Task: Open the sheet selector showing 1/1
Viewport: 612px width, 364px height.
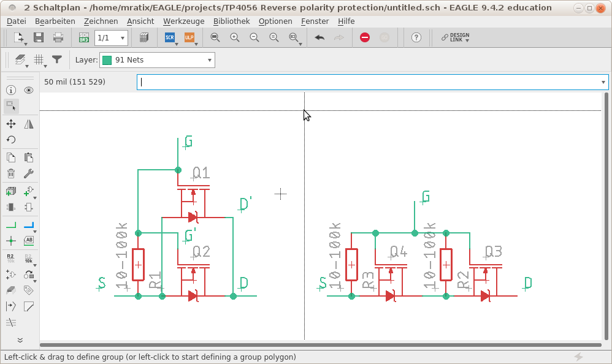Action: [111, 38]
